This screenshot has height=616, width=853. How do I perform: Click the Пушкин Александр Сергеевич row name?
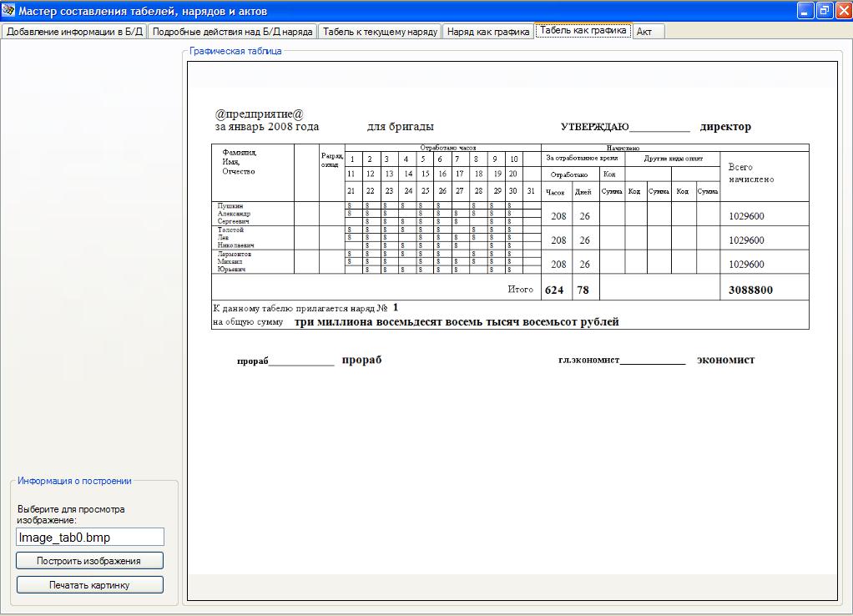click(x=234, y=214)
